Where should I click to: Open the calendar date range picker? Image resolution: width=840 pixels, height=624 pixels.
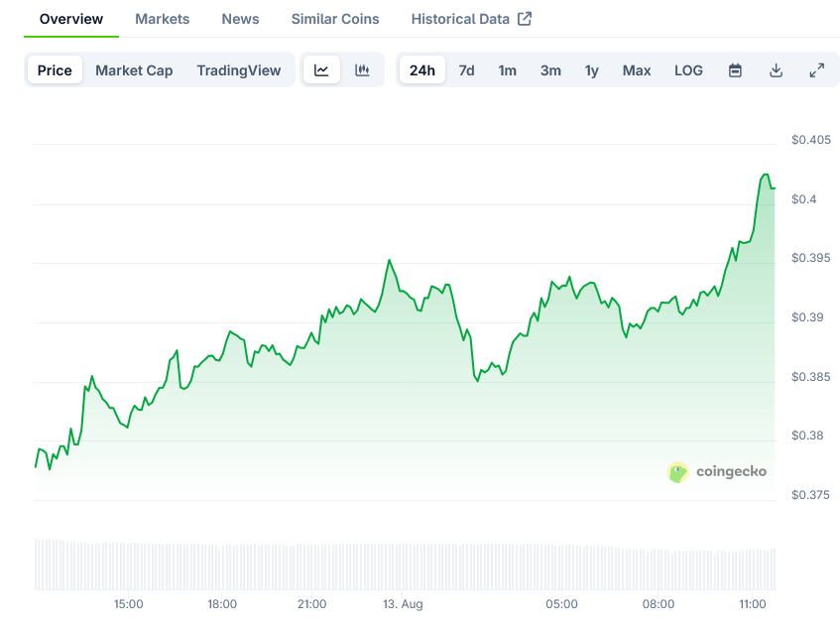735,70
